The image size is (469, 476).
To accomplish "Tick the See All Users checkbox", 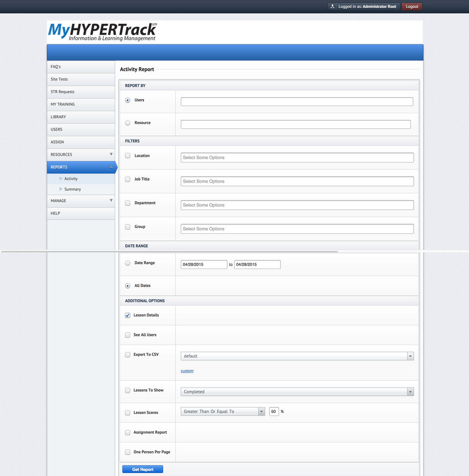I will click(128, 335).
